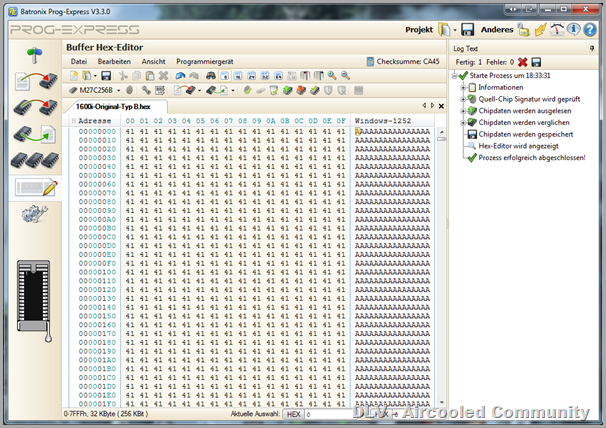
Task: Select the settings gears sidebar icon
Action: point(33,213)
